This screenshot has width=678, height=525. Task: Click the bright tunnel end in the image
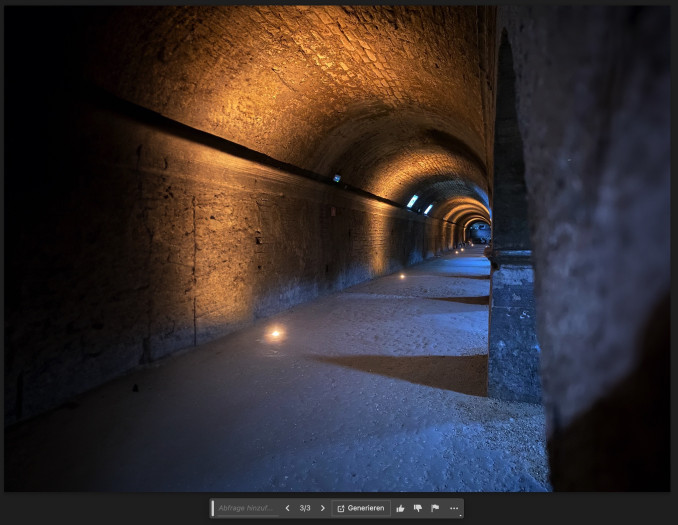click(x=478, y=232)
